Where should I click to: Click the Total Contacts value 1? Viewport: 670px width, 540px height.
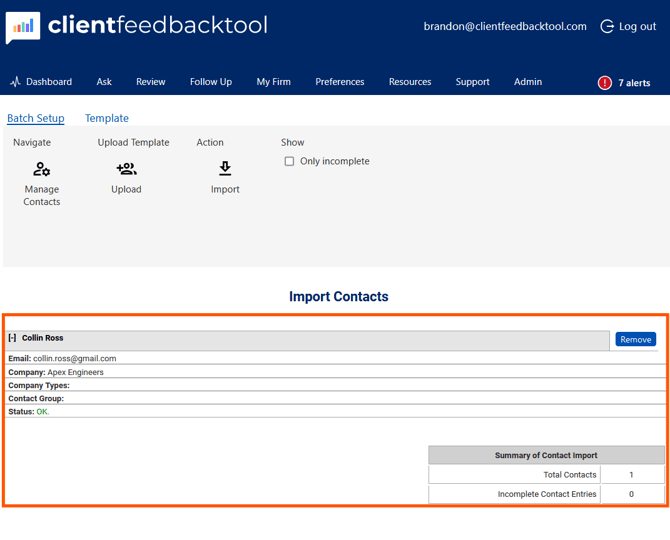[632, 475]
